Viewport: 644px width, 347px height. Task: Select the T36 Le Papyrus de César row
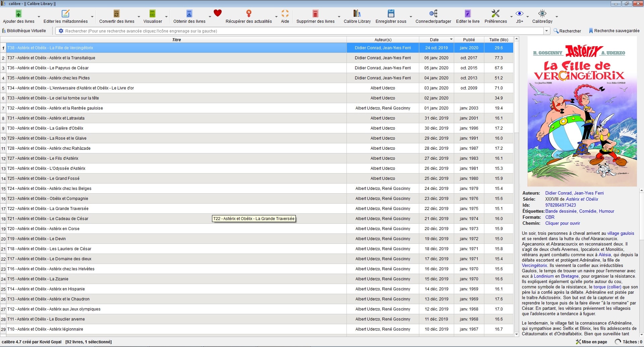(257, 68)
